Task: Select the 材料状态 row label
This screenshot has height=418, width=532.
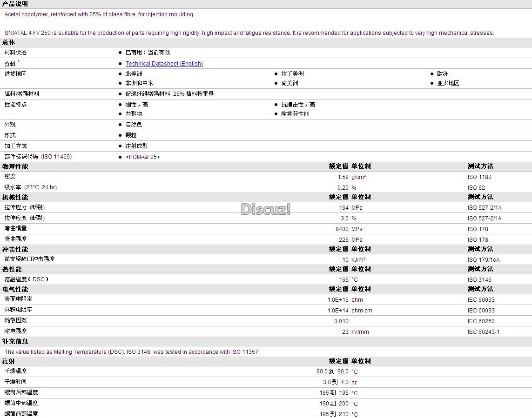Action: point(16,53)
